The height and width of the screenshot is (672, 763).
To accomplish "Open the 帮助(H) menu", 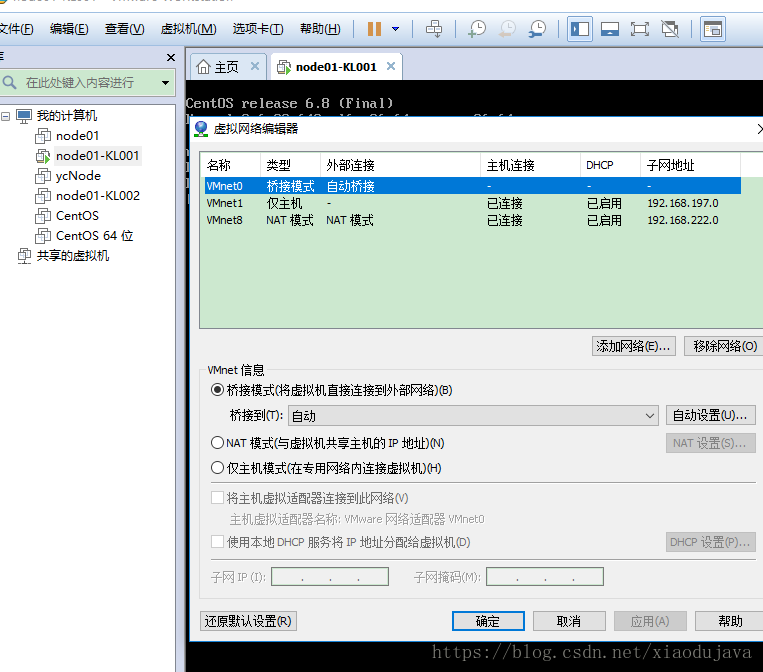I will tap(320, 29).
